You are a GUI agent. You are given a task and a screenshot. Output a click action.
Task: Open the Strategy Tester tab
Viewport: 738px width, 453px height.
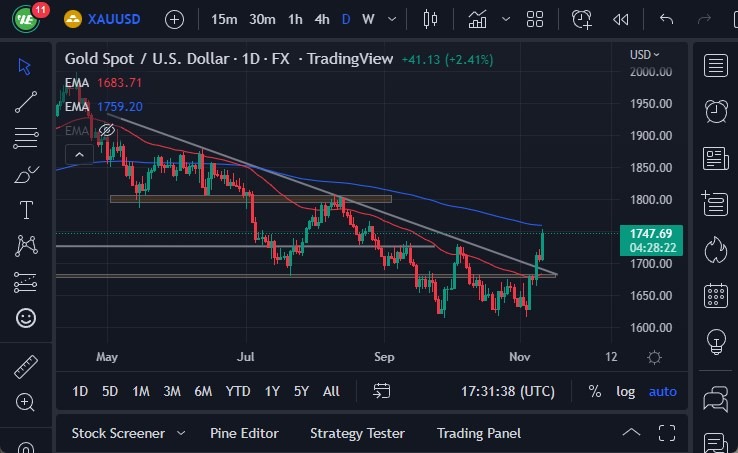[x=357, y=433]
